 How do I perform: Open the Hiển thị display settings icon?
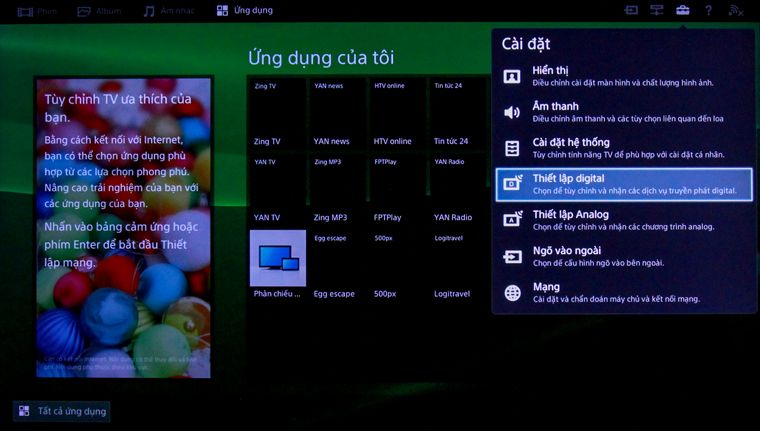tap(512, 77)
